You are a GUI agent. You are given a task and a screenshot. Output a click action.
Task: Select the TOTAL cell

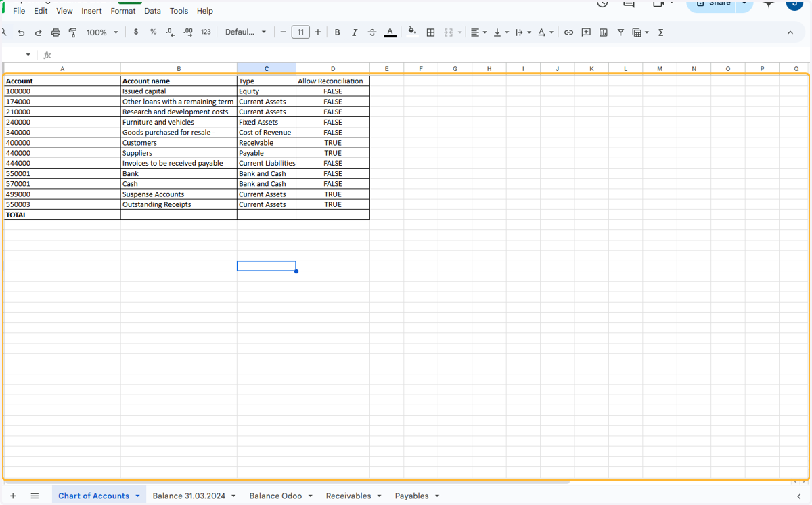point(62,215)
